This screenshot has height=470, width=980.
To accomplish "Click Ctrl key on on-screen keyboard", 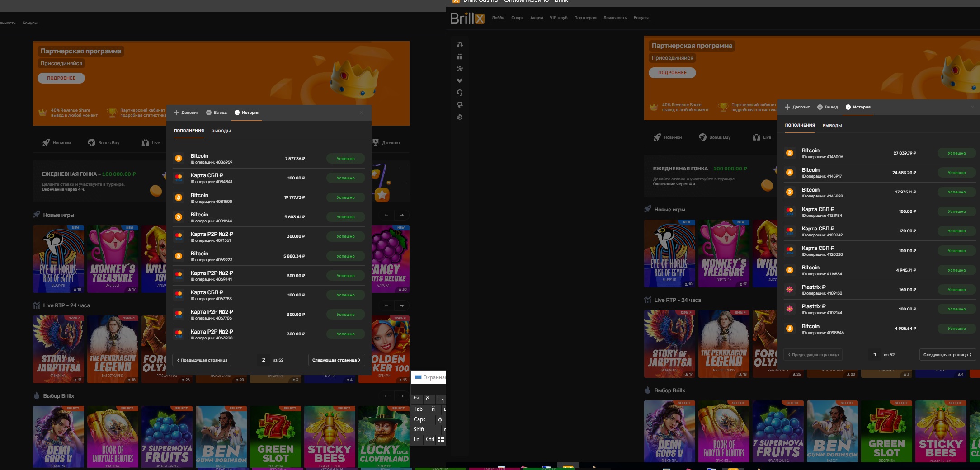I will pos(430,439).
